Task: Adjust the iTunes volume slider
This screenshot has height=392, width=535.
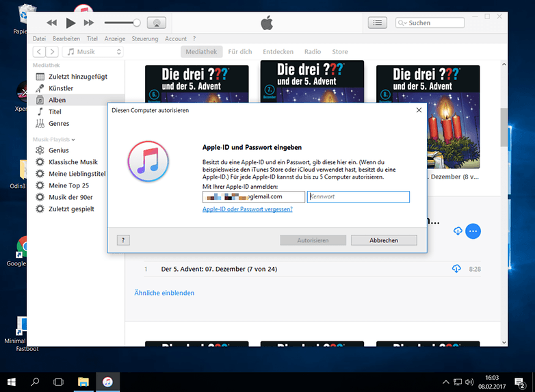Action: click(x=122, y=23)
